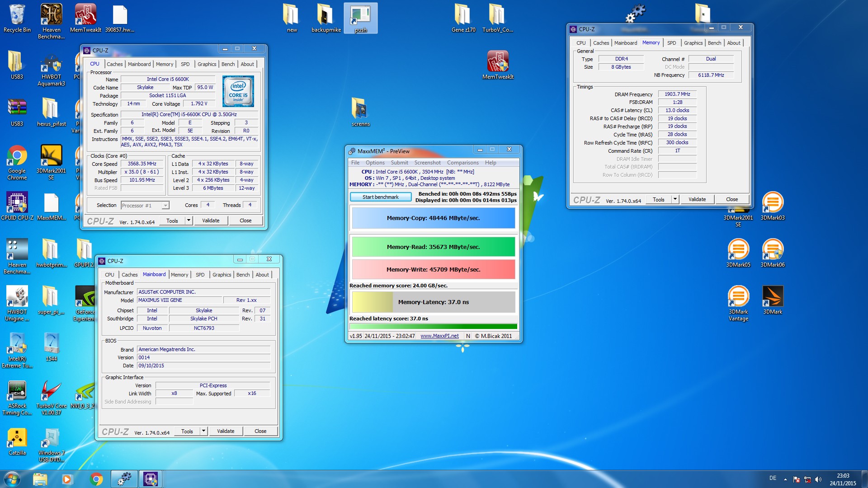Screen dimensions: 868x488
Task: Open Screenshot menu in MaxxMEM
Action: 427,163
